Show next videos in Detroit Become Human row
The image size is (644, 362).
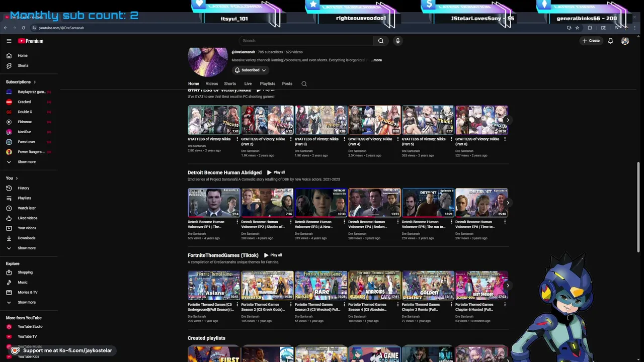pyautogui.click(x=508, y=203)
